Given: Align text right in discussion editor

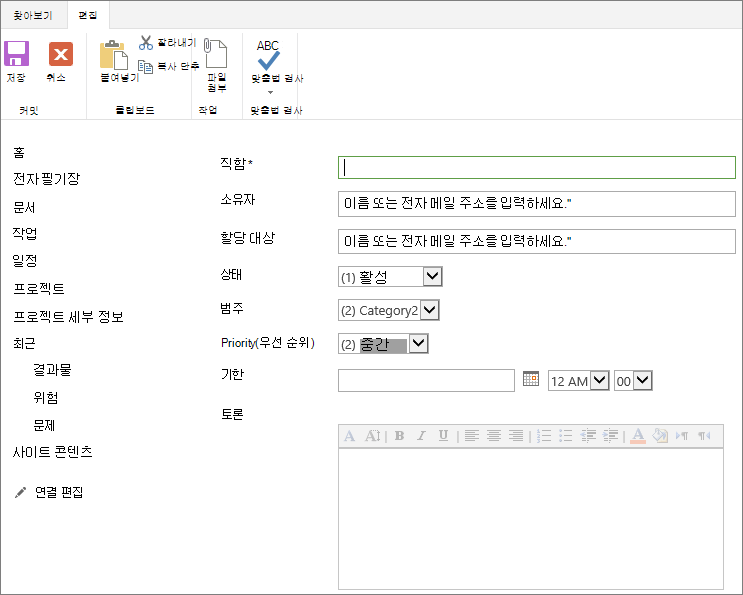Looking at the screenshot, I should point(516,436).
